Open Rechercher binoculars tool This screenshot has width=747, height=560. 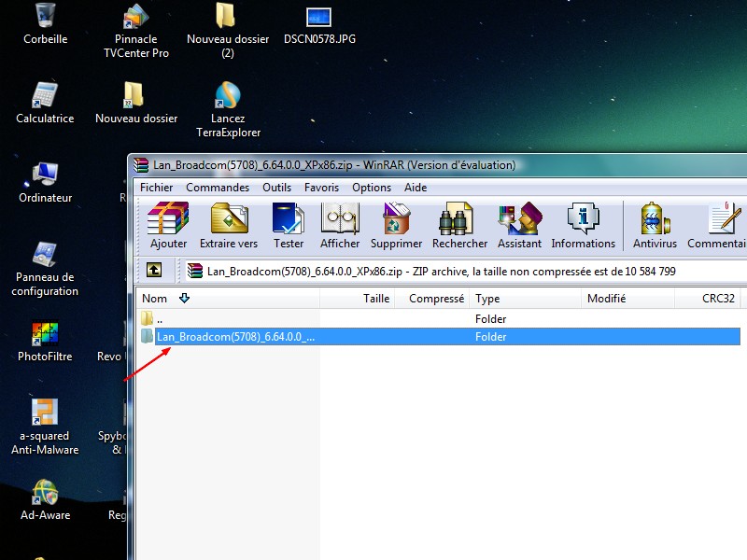tap(459, 226)
